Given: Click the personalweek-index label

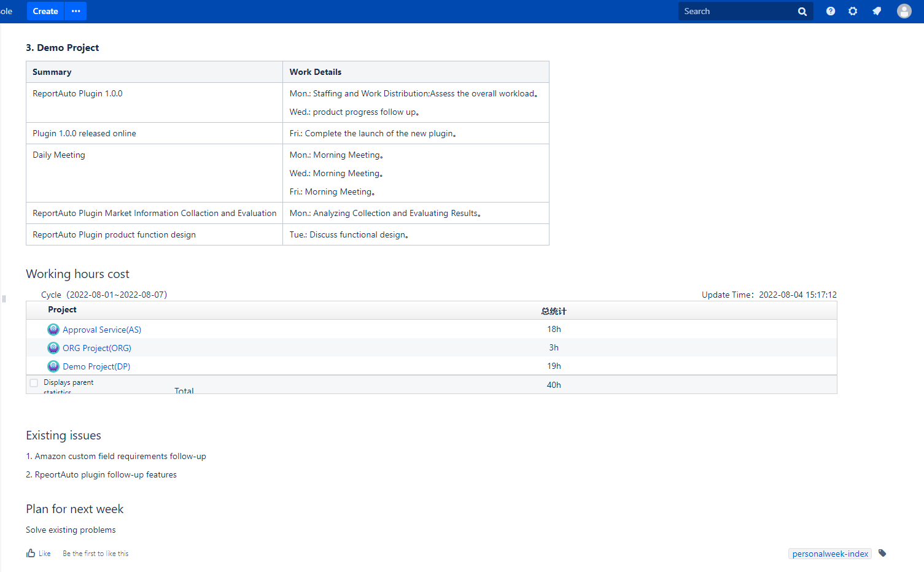Looking at the screenshot, I should pos(830,554).
